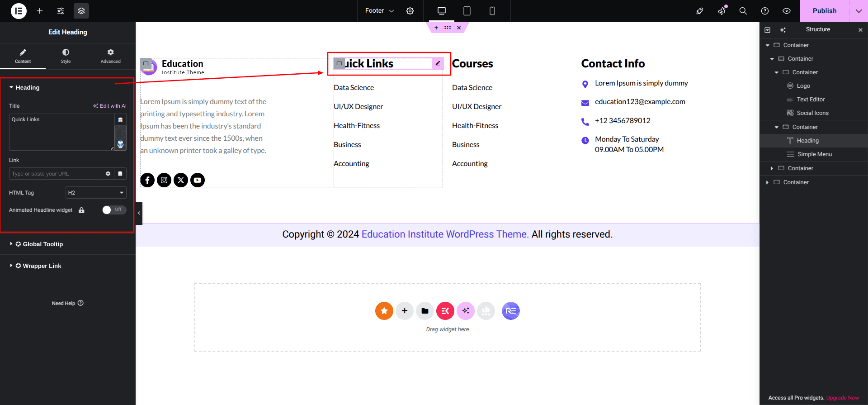Screen dimensions: 868x405
Task: Open What's New notifications icon
Action: [722, 11]
